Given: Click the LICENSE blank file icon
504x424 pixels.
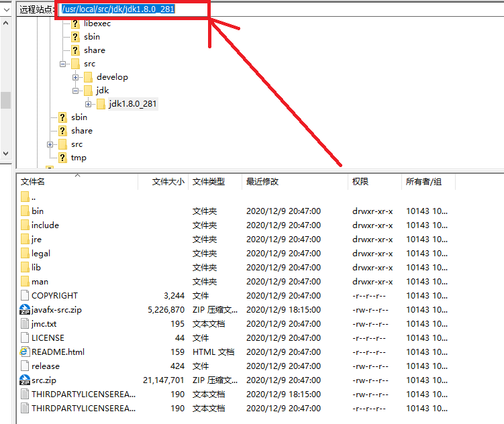Looking at the screenshot, I should (x=25, y=337).
